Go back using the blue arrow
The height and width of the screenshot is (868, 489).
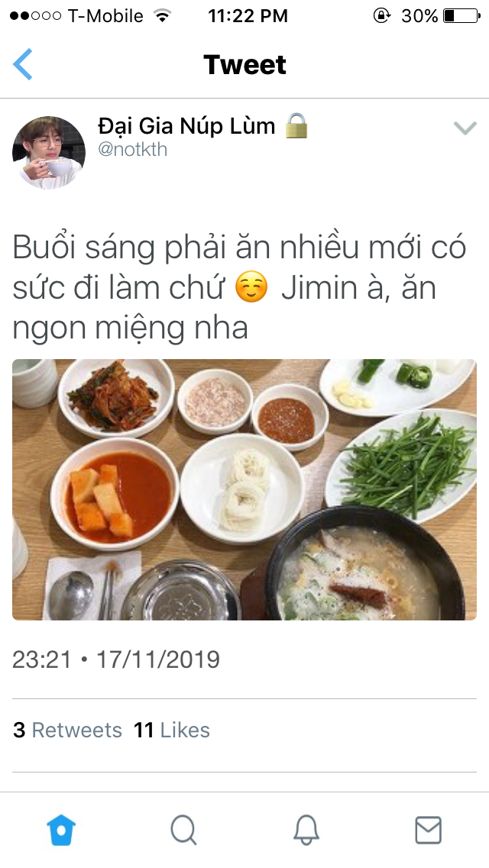pos(23,64)
